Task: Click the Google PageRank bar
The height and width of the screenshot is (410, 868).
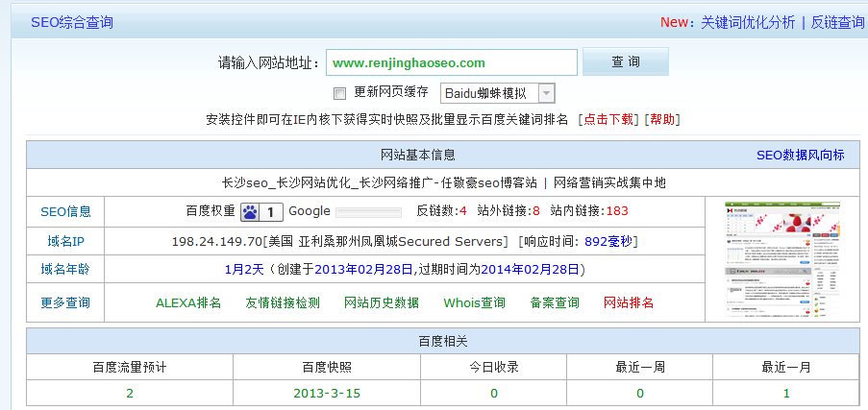Action: click(x=369, y=212)
